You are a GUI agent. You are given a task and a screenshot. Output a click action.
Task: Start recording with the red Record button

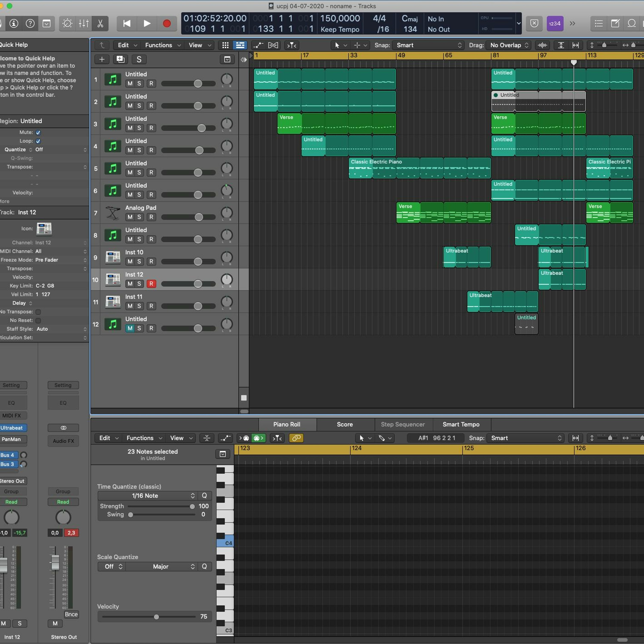coord(167,23)
